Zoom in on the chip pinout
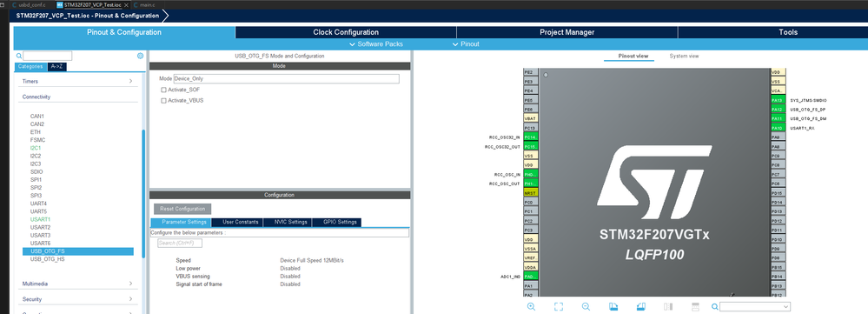Screen dimensions: 868x314 click(x=531, y=306)
